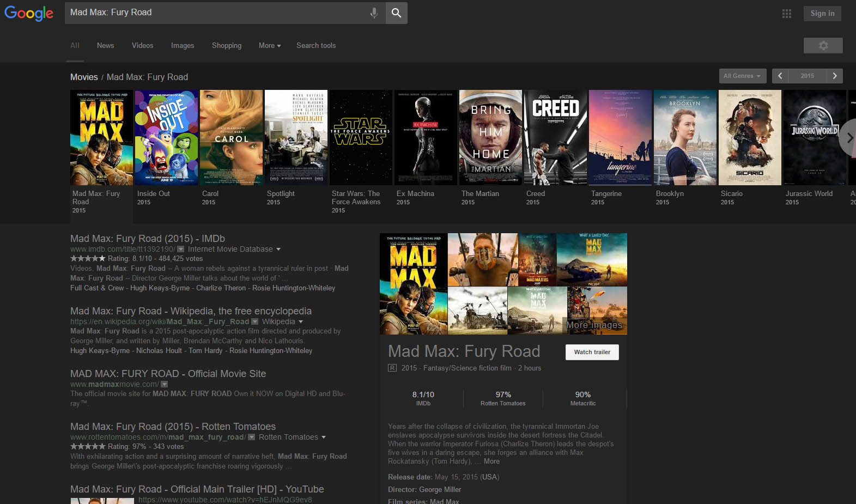This screenshot has width=856, height=504.
Task: Select the Ex Machina movie poster
Action: (x=426, y=137)
